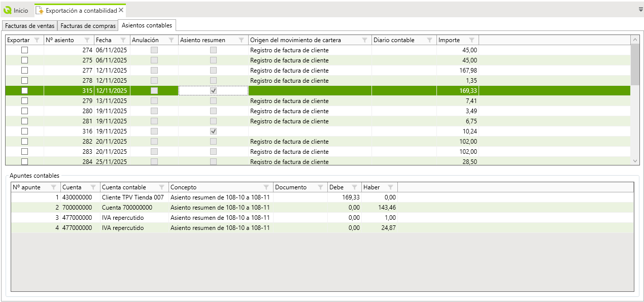Screen dimensions: 644x302
Task: Open filter for Nº asiento column
Action: (x=87, y=40)
